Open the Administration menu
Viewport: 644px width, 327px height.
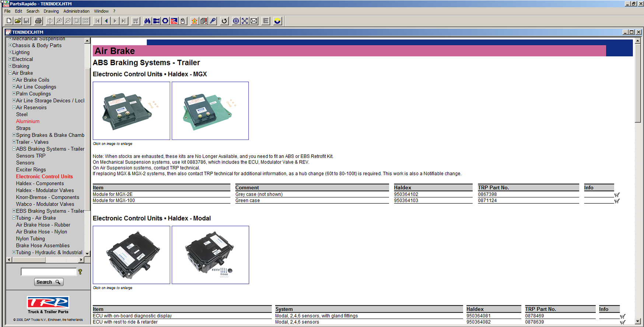[76, 11]
